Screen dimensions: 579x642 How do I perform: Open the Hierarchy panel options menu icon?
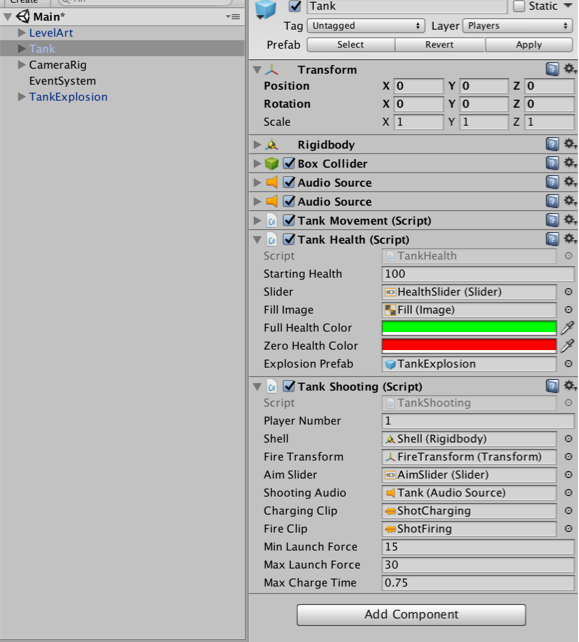[x=233, y=16]
